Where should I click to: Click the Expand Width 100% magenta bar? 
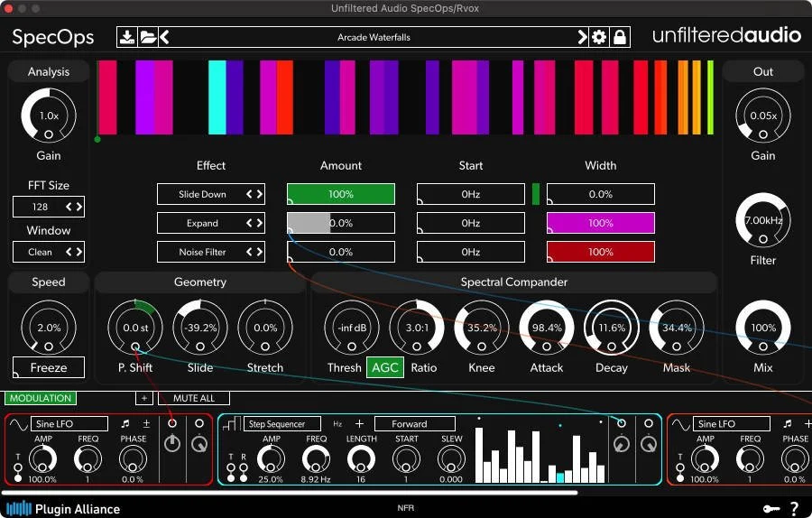(x=601, y=223)
